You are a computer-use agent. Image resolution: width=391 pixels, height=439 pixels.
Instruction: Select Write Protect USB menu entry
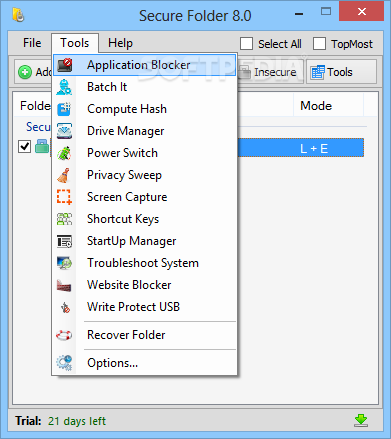[x=144, y=307]
